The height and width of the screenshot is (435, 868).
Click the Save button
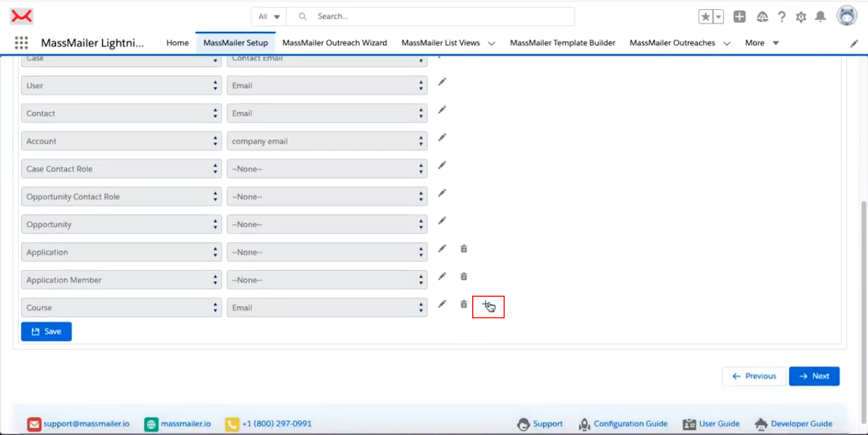47,331
